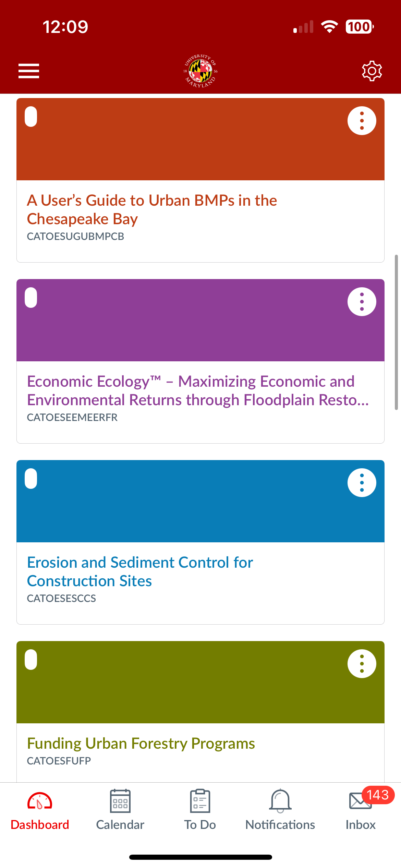Screen dimensions: 401x868
Task: Open dashboard settings gear icon
Action: [x=372, y=71]
